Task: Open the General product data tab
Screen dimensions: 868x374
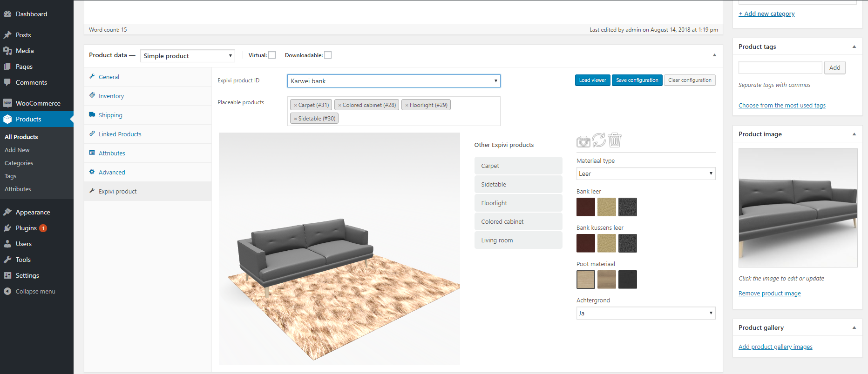Action: pyautogui.click(x=148, y=77)
